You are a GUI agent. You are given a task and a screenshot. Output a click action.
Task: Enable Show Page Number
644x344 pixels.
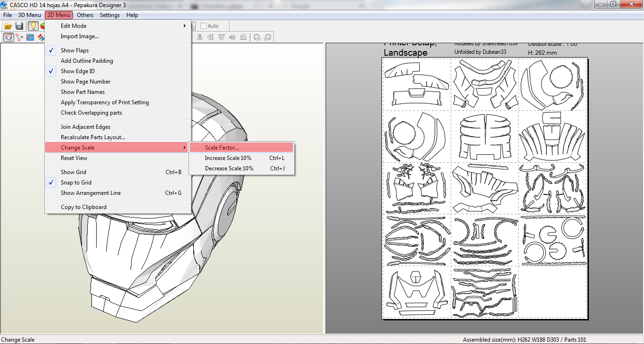coord(118,82)
